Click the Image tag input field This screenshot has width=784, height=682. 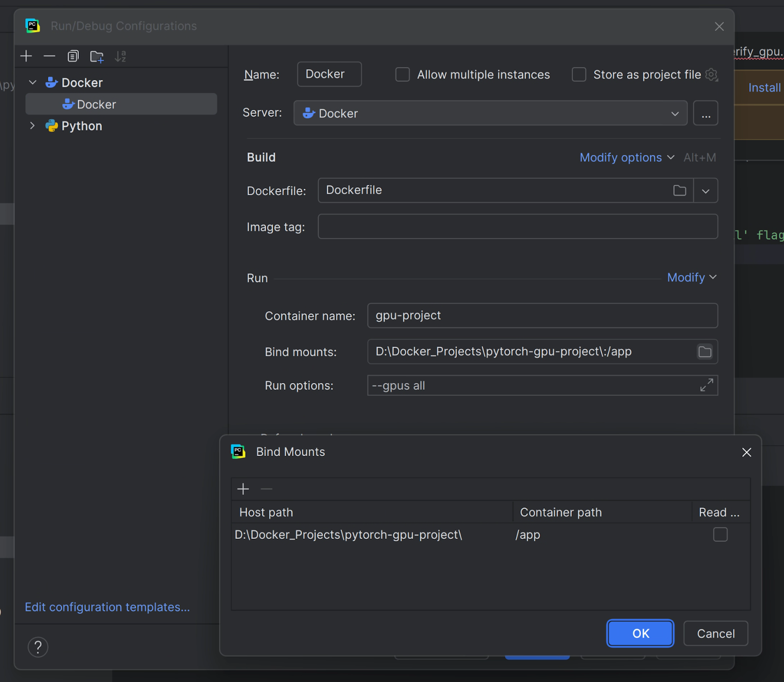518,227
